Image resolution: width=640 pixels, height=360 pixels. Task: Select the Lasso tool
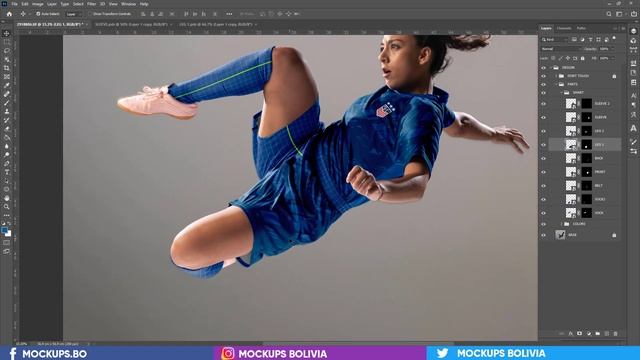click(7, 51)
